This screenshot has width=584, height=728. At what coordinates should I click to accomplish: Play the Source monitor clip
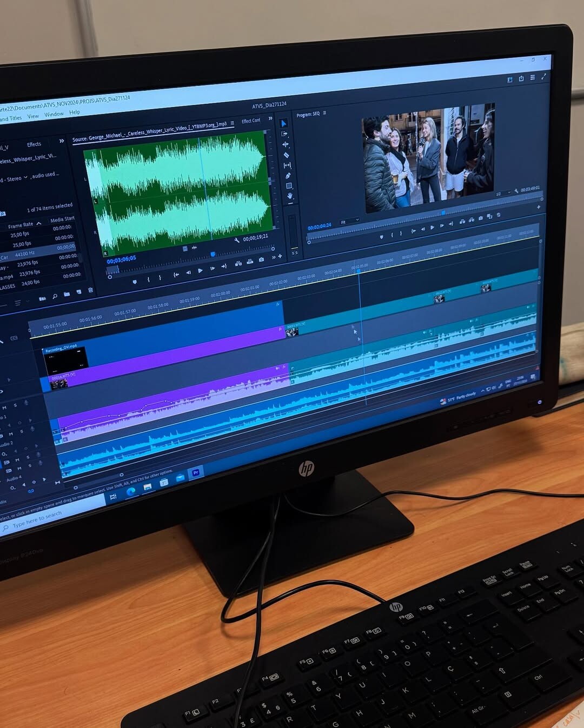click(x=200, y=271)
